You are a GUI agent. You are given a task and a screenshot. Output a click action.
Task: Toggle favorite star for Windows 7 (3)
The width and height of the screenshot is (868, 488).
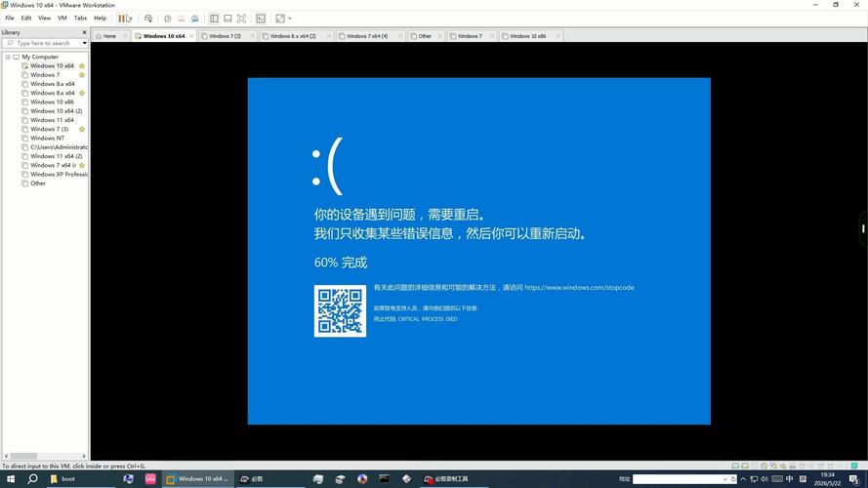tap(82, 129)
